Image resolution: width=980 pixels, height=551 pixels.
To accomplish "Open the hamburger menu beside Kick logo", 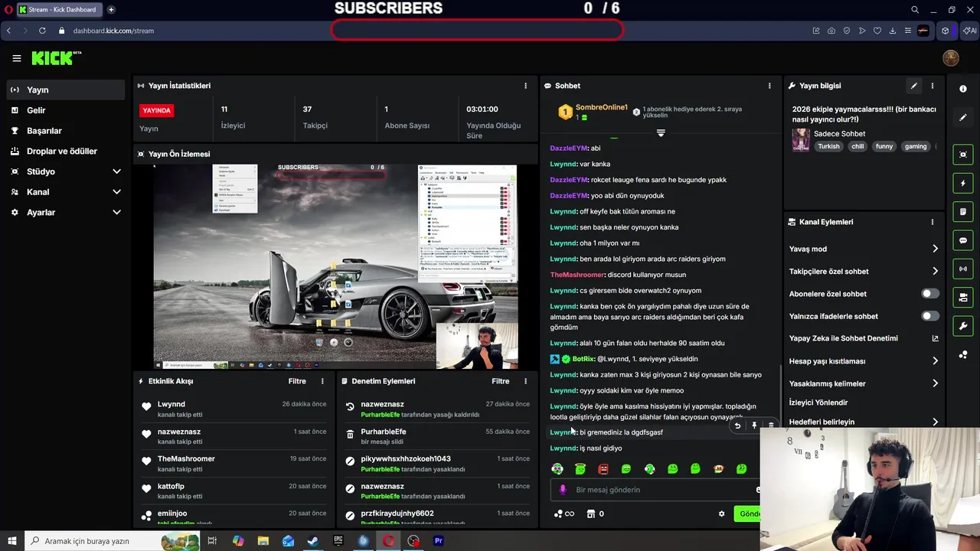I will click(16, 58).
